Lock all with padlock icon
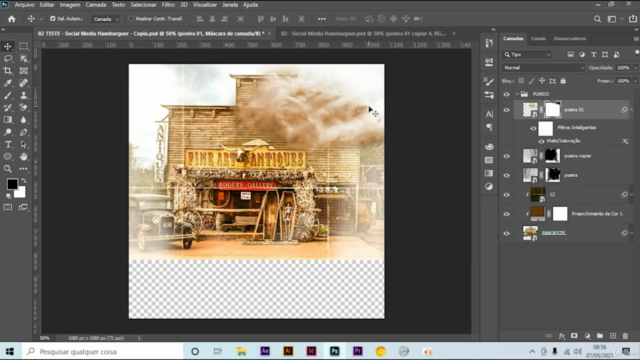 563,81
